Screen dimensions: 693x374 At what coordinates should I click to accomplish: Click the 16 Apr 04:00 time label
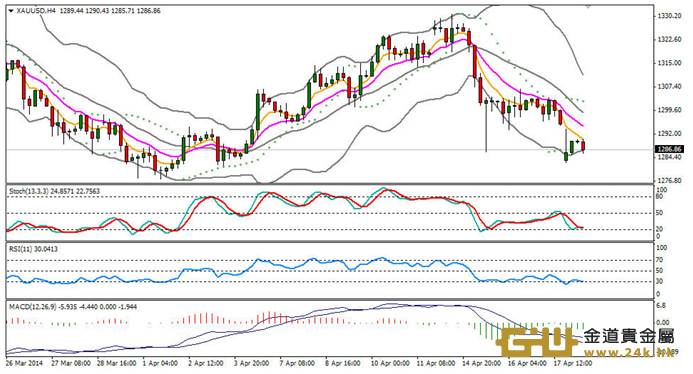[x=527, y=363]
